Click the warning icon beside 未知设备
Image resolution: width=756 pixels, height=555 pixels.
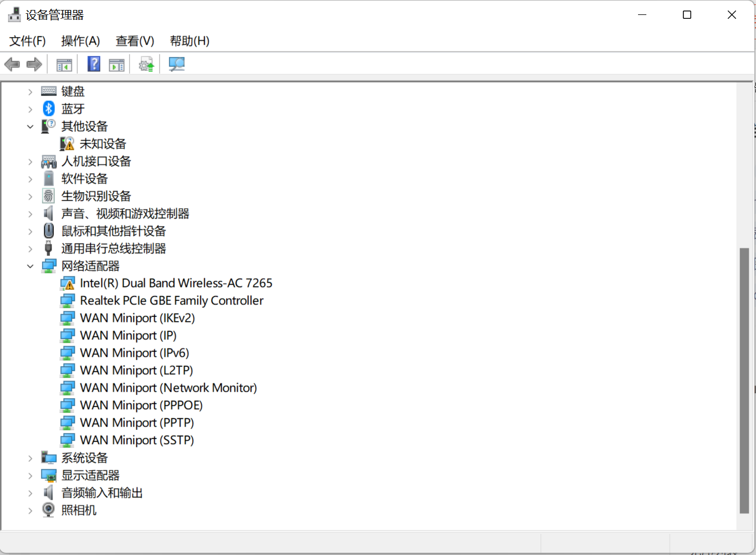point(67,143)
